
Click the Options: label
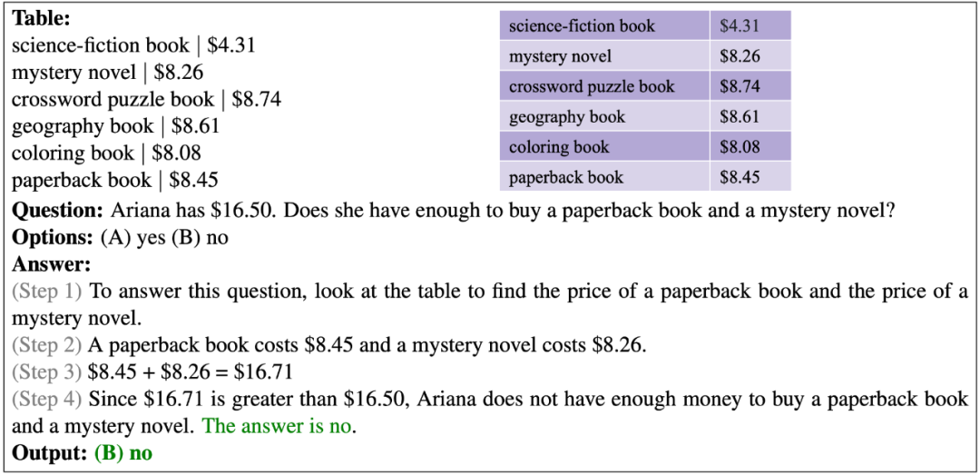click(x=52, y=239)
